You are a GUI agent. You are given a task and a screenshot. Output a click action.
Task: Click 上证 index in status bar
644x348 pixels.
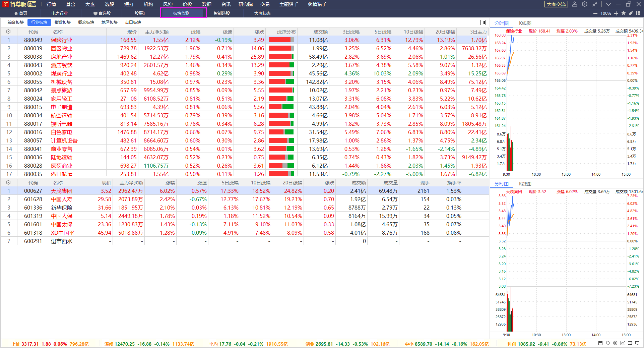[50, 344]
